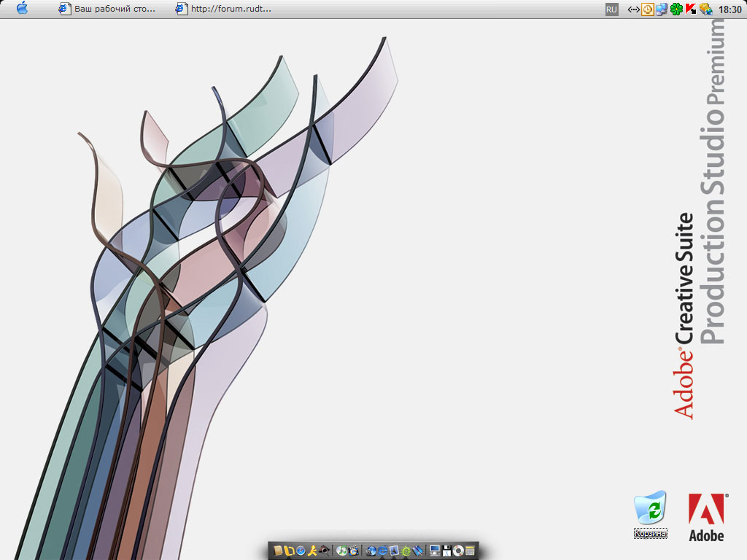
Task: Launch the Internet Explorer icon in dock
Action: tap(382, 551)
